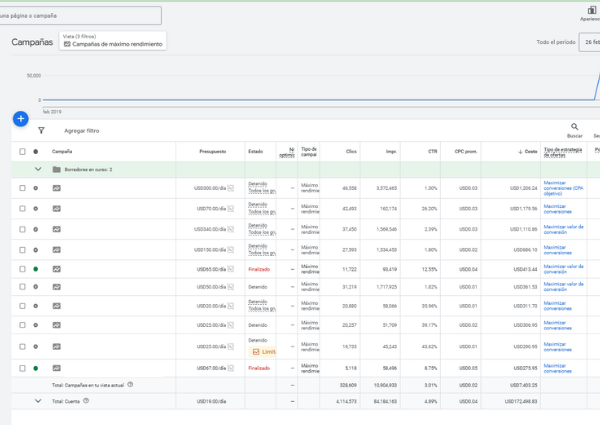The image size is (600, 425).
Task: Open budget chart icon beside USD65.00/día
Action: [230, 269]
